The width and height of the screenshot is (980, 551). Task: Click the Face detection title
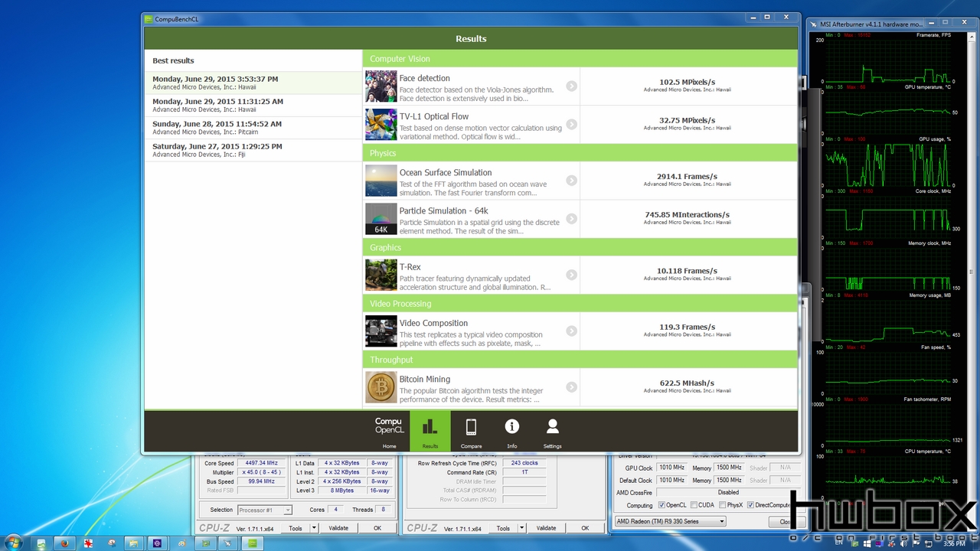(x=424, y=78)
